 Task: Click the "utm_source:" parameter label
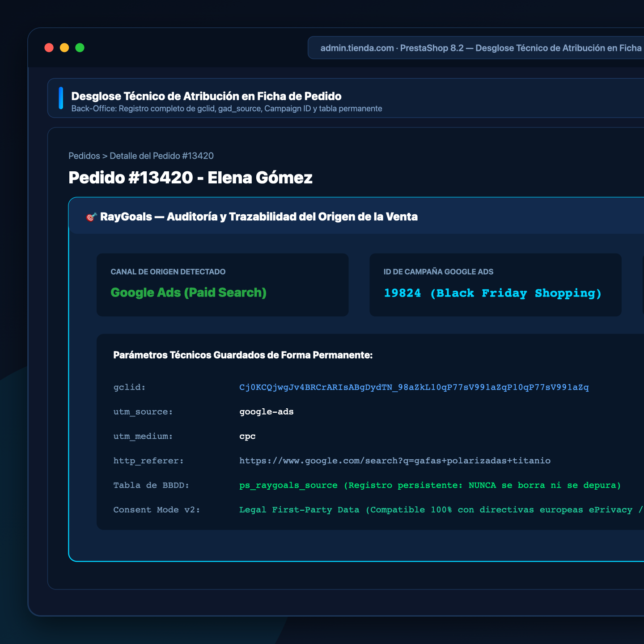pyautogui.click(x=143, y=412)
